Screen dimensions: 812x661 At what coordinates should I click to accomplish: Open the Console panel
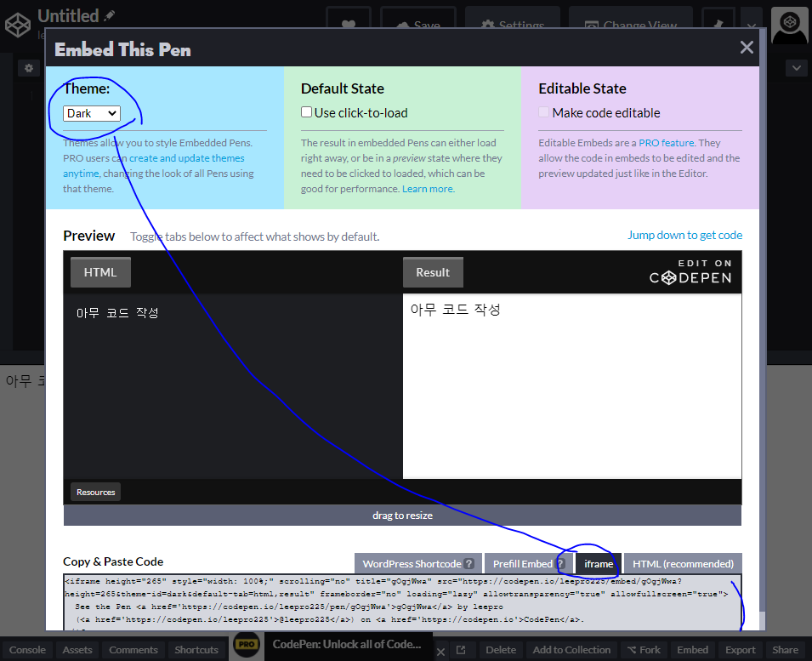pyautogui.click(x=27, y=650)
